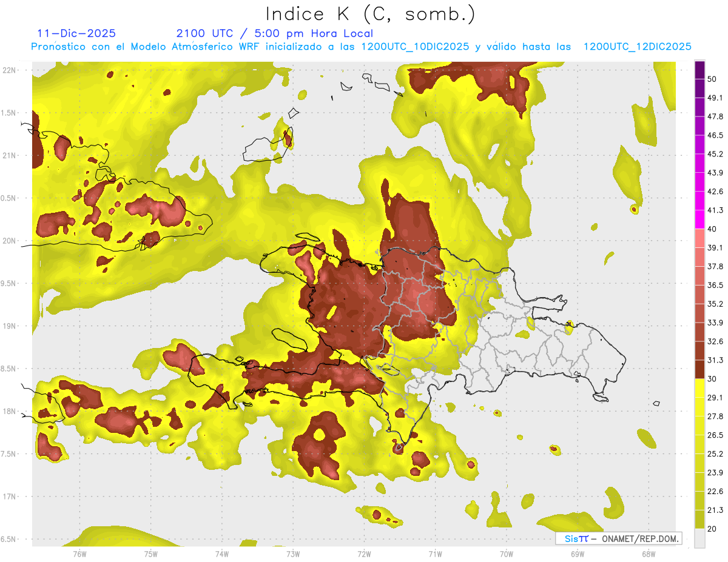This screenshot has width=728, height=562.
Task: Click the '40' legend value
Action: click(x=712, y=229)
